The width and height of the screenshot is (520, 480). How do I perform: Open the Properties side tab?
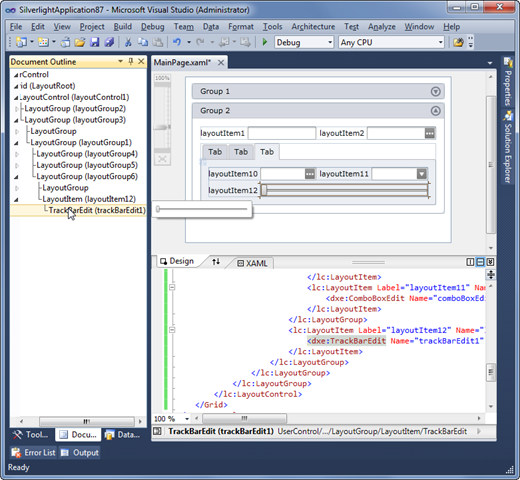508,82
